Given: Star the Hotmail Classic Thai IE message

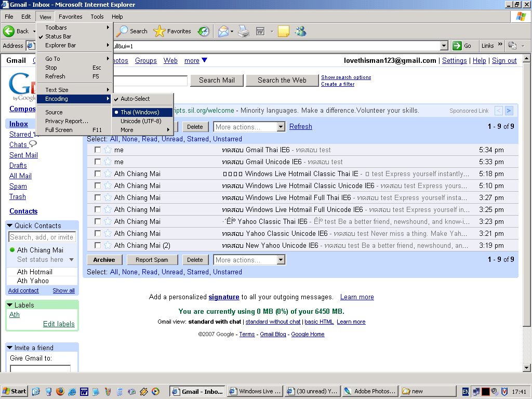Looking at the screenshot, I should 108,174.
